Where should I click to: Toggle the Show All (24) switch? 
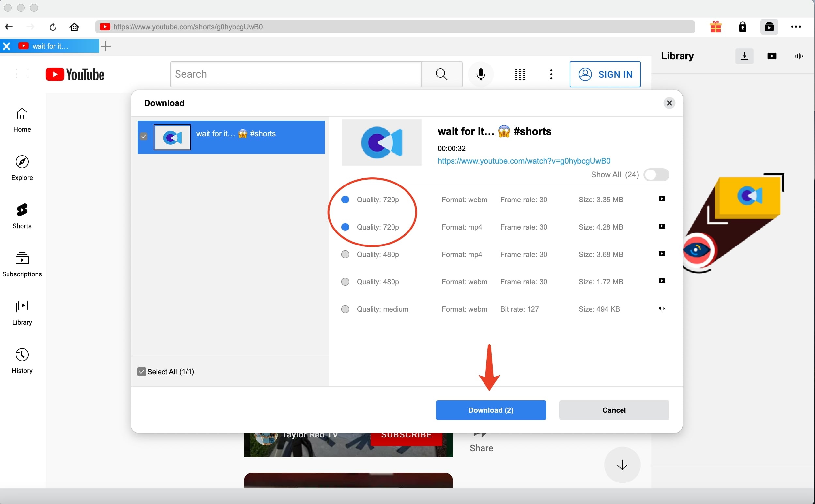coord(656,175)
